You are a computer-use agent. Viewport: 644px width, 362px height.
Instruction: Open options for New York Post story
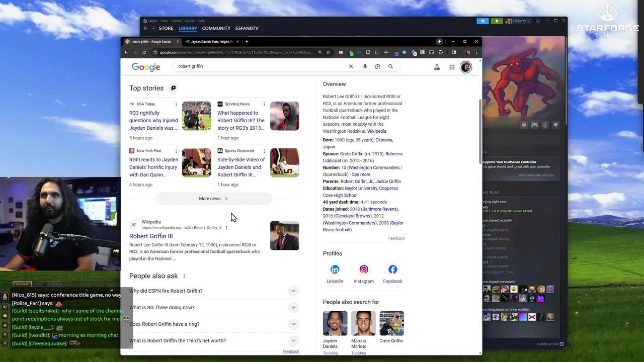(176, 151)
